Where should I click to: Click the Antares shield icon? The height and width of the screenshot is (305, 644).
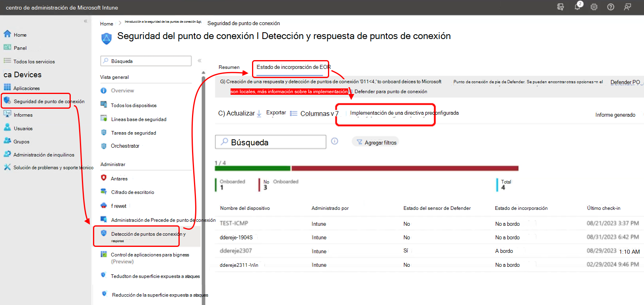click(x=103, y=178)
